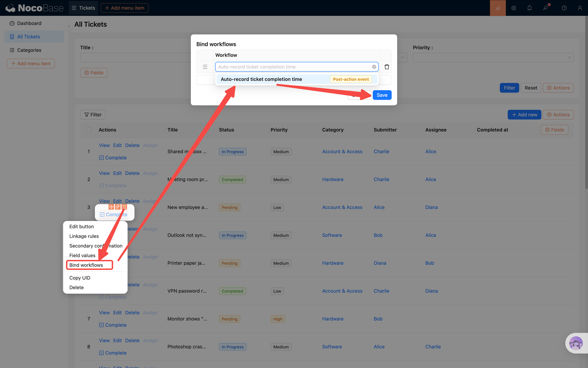Viewport: 588px width, 368px height.
Task: Open the UI editor highlighter icon
Action: 498,8
